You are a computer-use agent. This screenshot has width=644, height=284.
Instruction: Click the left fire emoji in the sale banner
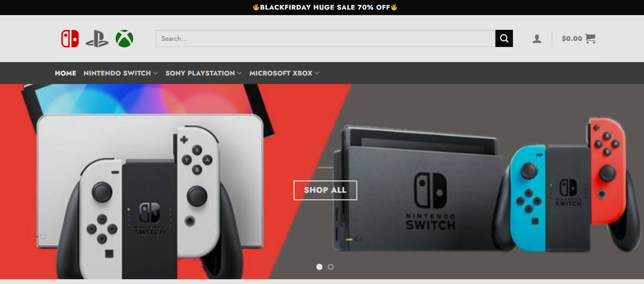coord(256,7)
